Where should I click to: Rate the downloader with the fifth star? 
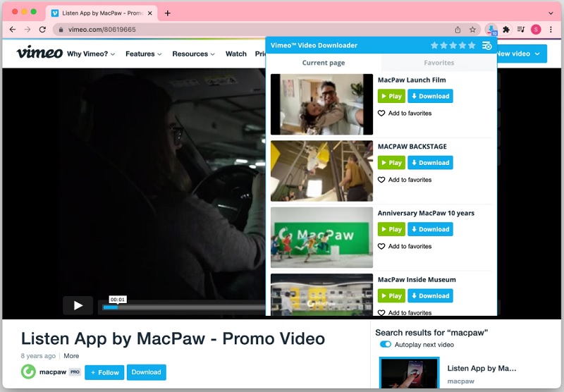click(472, 45)
